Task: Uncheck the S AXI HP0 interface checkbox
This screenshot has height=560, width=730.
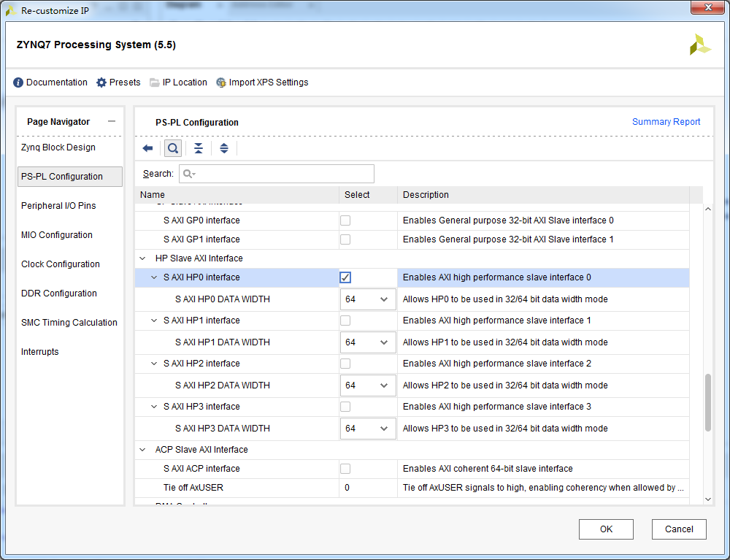Action: (x=345, y=277)
